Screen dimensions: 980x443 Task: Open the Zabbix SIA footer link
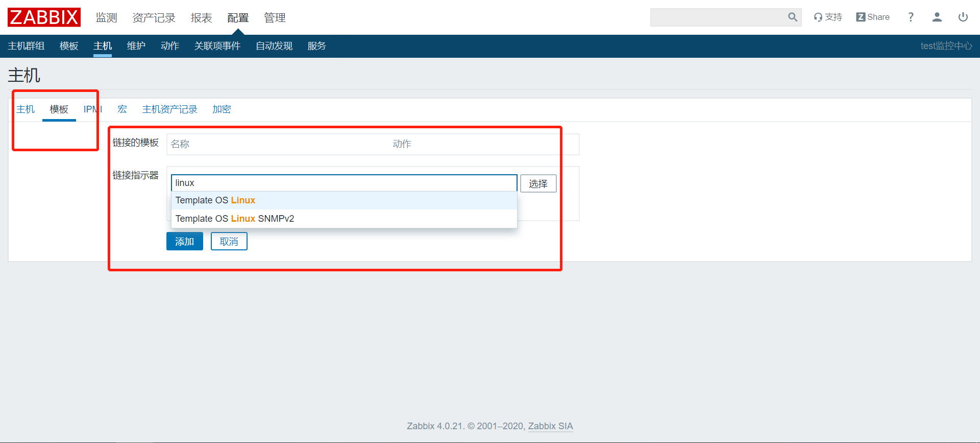550,426
